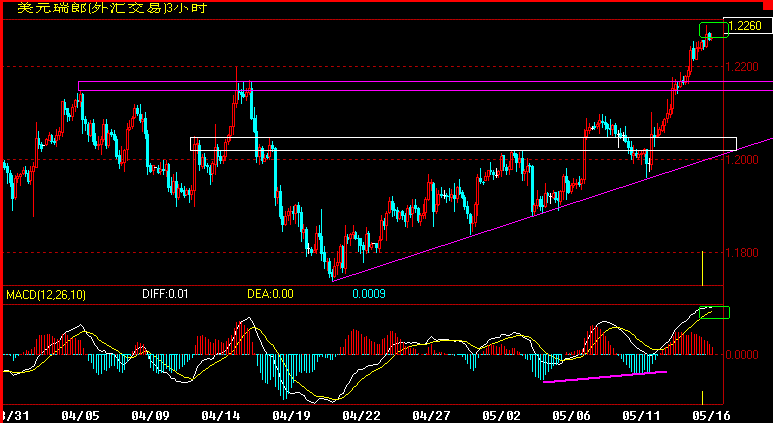
Task: Click the 04/05 date label
Action: (79, 416)
